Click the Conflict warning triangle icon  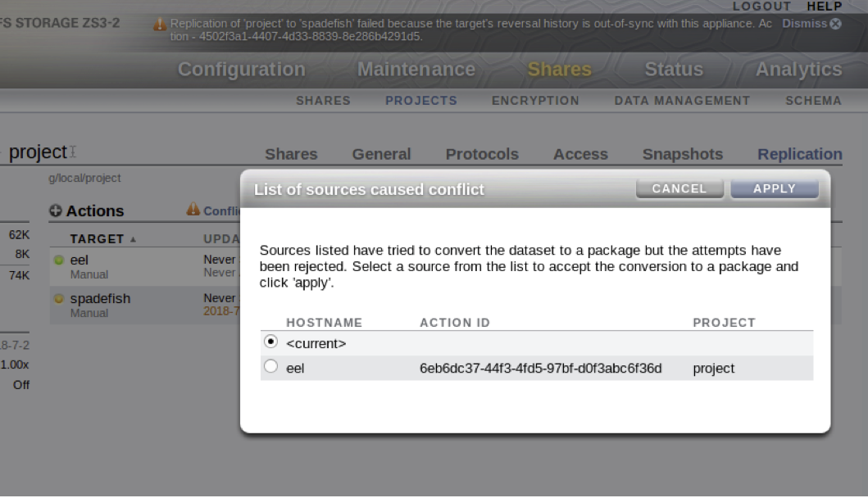coord(193,209)
